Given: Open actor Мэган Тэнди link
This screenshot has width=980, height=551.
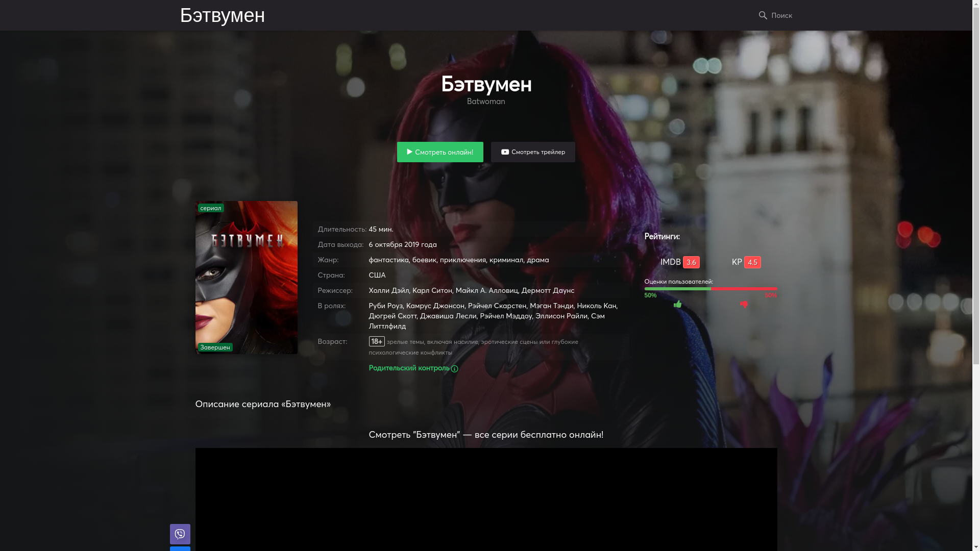Looking at the screenshot, I should [x=551, y=306].
